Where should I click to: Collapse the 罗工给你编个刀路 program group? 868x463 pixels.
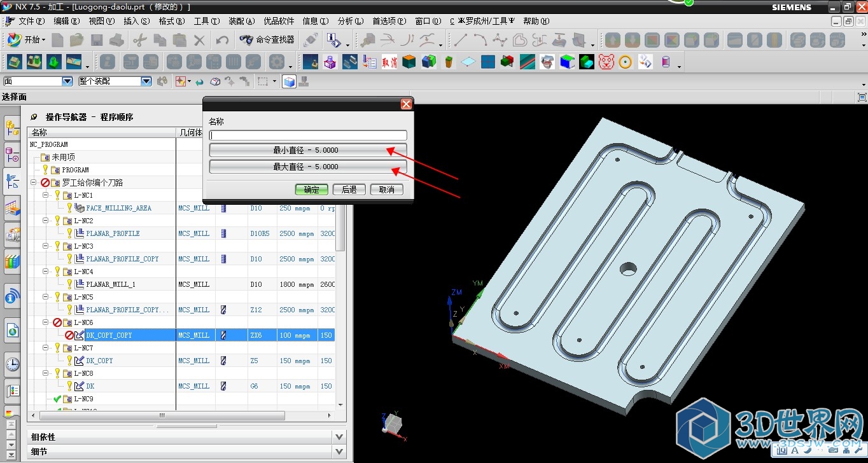coord(33,183)
